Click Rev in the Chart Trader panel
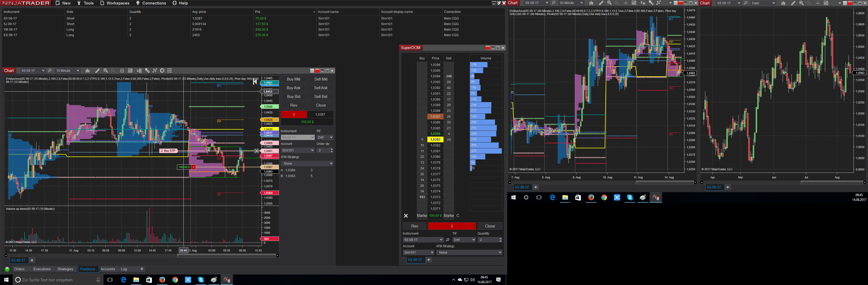Image resolution: width=868 pixels, height=285 pixels. [x=293, y=105]
